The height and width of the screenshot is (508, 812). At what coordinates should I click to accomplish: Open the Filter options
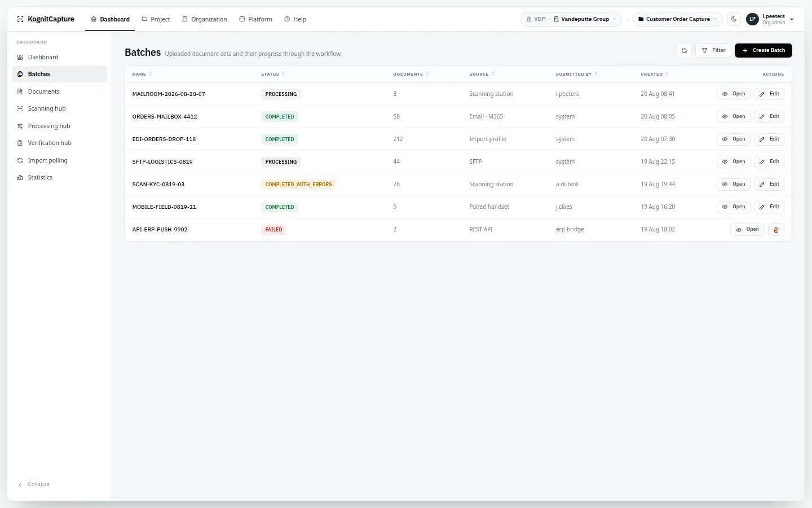[713, 51]
